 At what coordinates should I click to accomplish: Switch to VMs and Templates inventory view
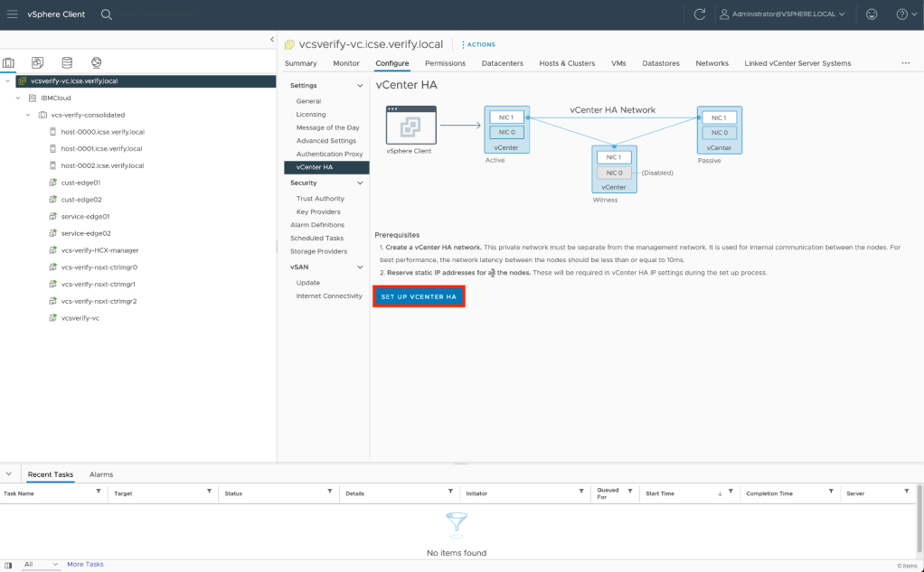pos(37,62)
